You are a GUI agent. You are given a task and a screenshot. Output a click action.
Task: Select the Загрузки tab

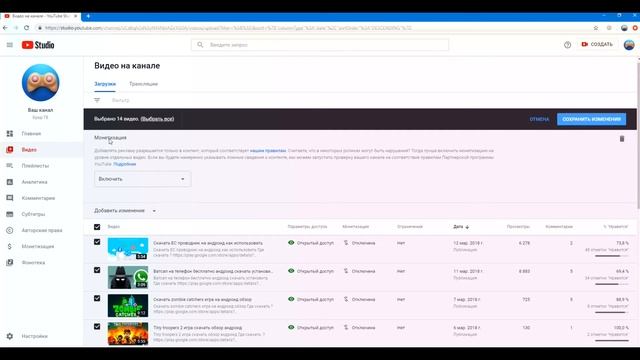click(x=105, y=84)
